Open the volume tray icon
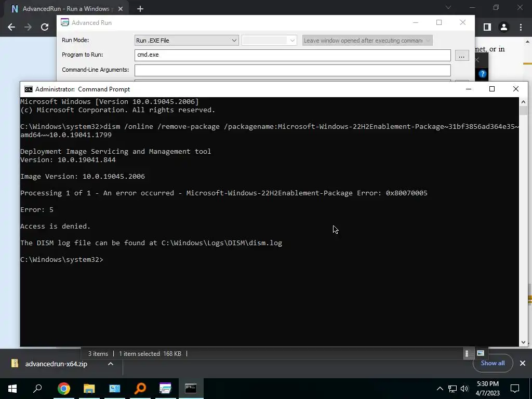 pos(464,389)
